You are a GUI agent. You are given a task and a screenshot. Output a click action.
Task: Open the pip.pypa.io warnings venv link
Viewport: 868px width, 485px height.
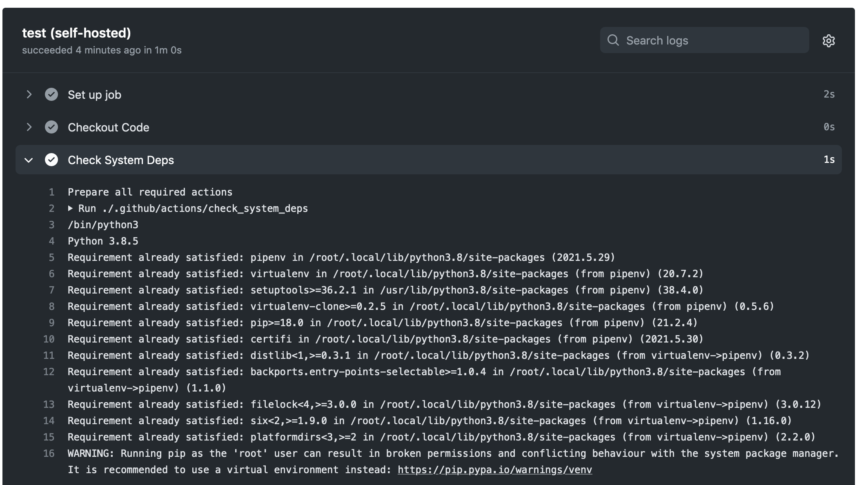[494, 470]
